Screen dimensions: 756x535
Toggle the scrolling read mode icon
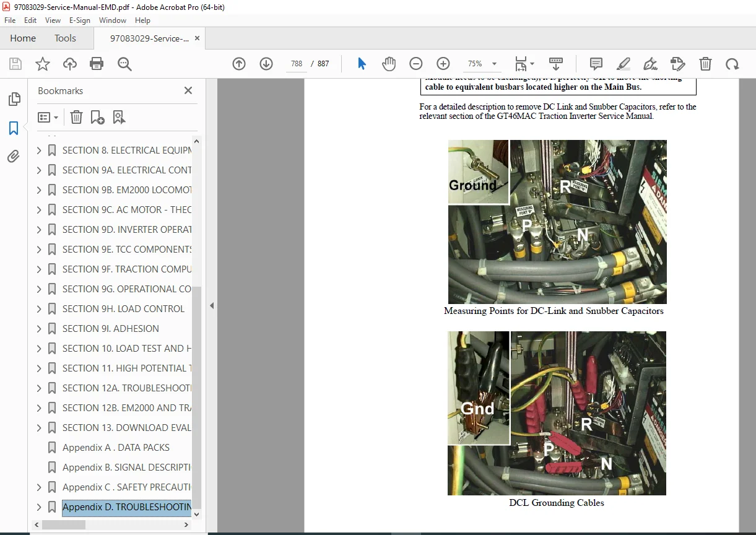556,64
